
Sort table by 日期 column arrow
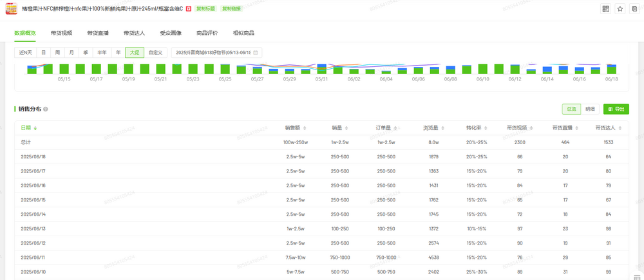(35, 128)
